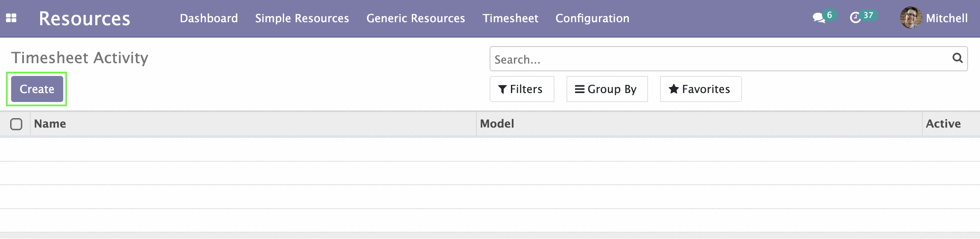Image resolution: width=980 pixels, height=239 pixels.
Task: Click the star icon on Favorites
Action: (674, 89)
